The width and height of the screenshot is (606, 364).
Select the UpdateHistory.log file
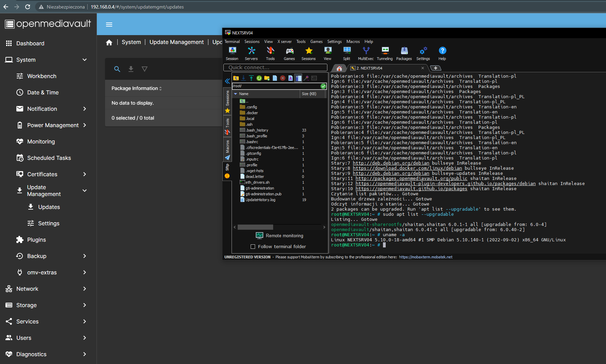tap(261, 200)
